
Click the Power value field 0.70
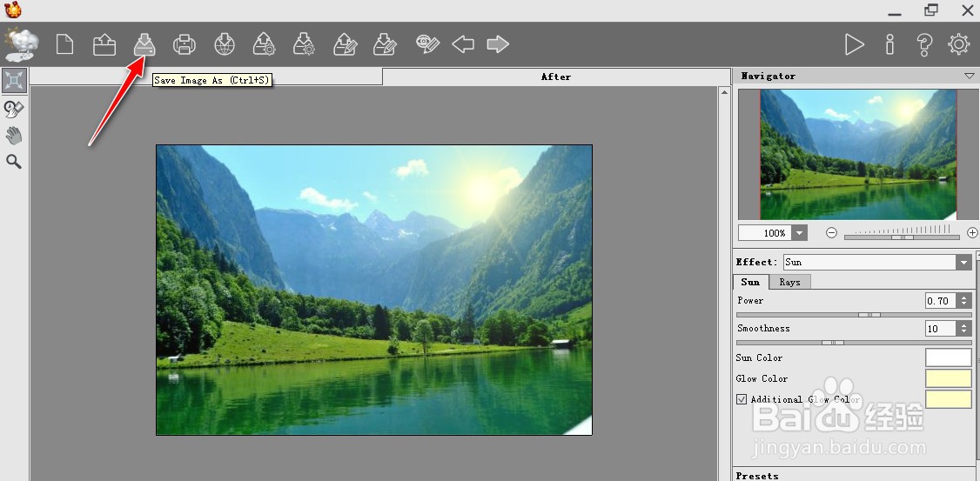[941, 301]
